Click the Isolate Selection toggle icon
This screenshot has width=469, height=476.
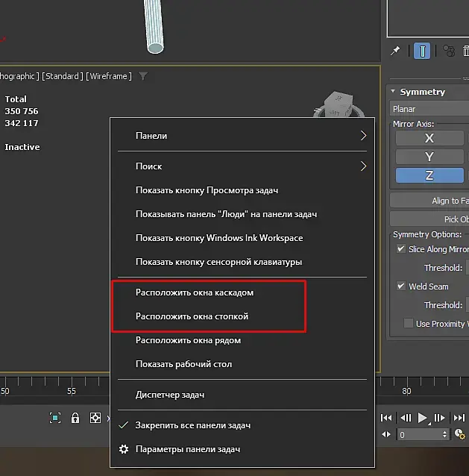coord(55,418)
